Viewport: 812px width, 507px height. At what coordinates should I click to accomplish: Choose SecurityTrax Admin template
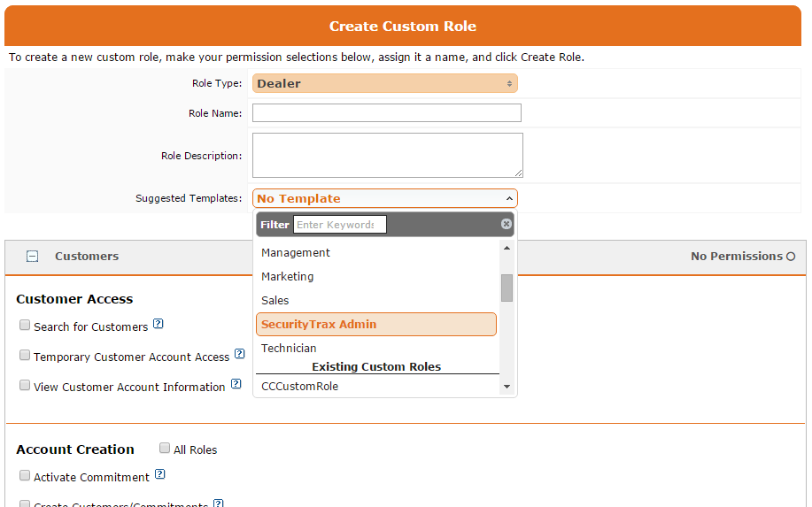pyautogui.click(x=375, y=325)
